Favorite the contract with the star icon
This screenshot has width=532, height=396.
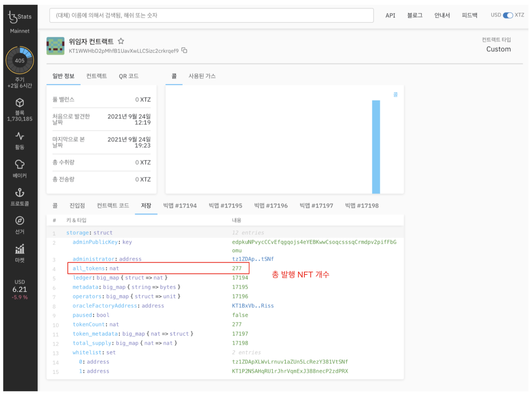(x=121, y=41)
